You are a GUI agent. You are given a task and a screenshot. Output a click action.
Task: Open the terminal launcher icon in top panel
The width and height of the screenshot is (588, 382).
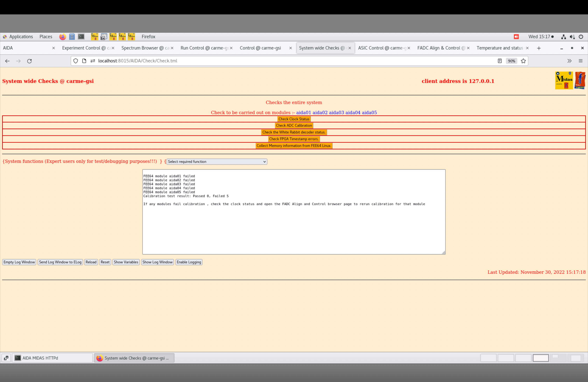81,37
